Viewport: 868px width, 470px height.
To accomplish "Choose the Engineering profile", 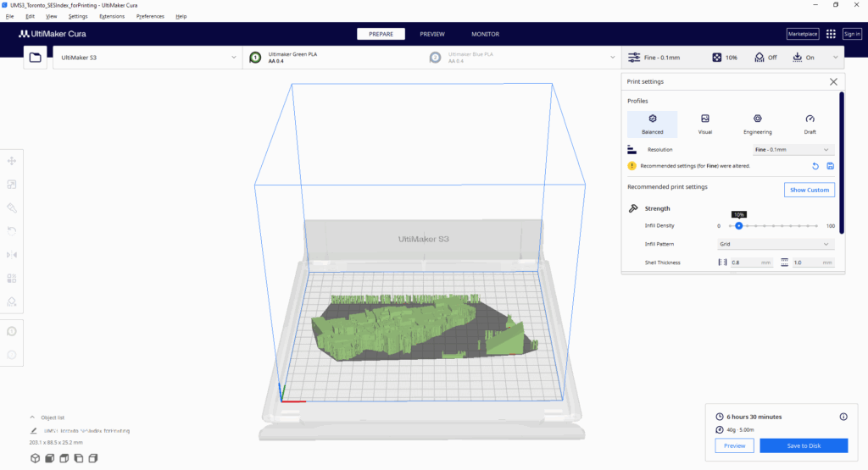I will tap(757, 124).
